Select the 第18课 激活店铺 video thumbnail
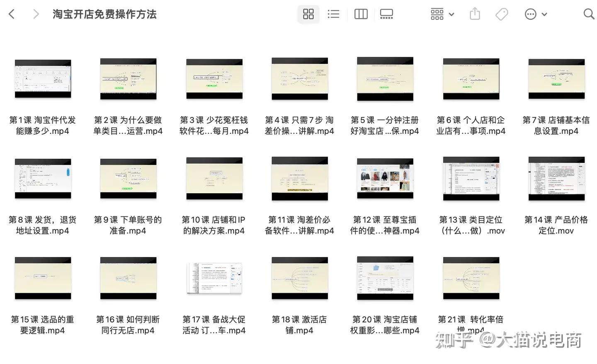Image resolution: width=597 pixels, height=364 pixels. (x=300, y=278)
